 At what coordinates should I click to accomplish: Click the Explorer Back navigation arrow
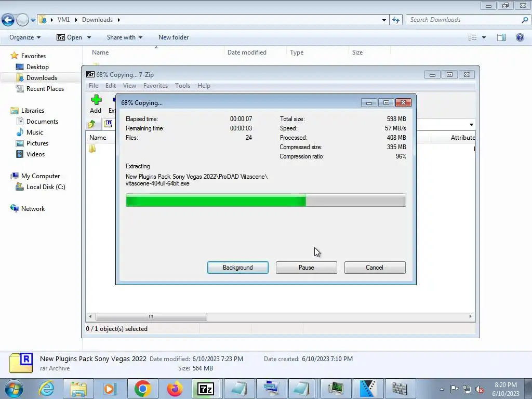point(8,20)
